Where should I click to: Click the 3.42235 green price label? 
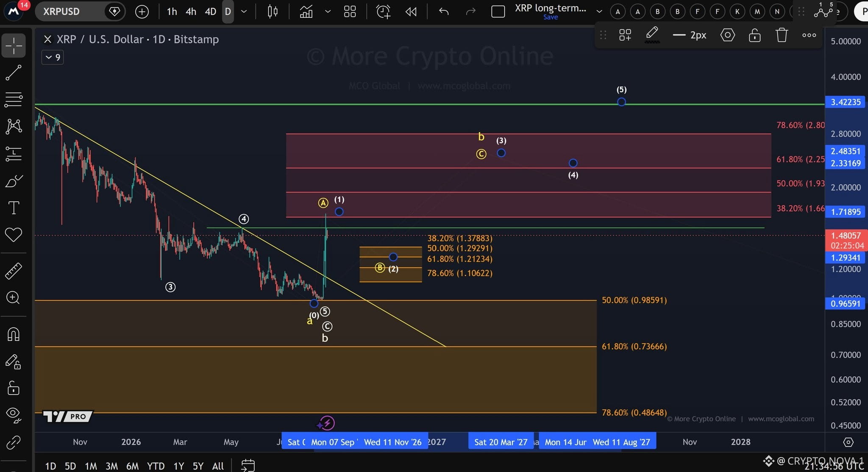[846, 102]
